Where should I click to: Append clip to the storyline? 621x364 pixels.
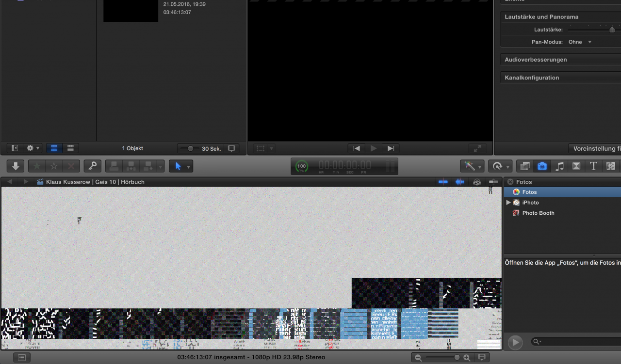(147, 166)
